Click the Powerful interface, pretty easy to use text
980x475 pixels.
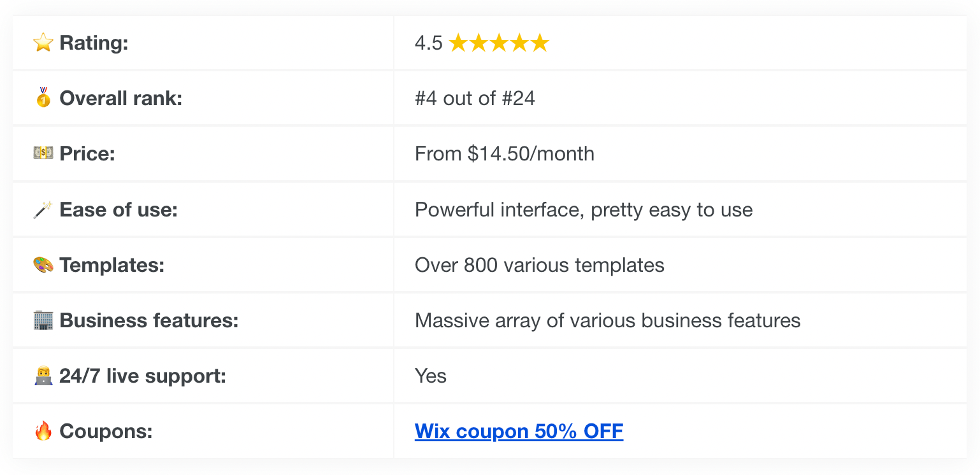[x=584, y=210]
